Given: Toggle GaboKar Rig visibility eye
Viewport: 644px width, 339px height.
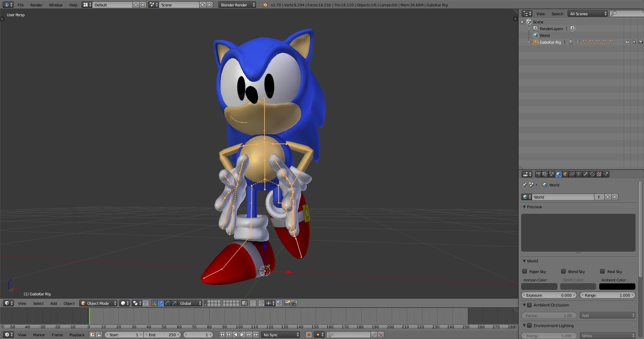Looking at the screenshot, I should [x=627, y=42].
